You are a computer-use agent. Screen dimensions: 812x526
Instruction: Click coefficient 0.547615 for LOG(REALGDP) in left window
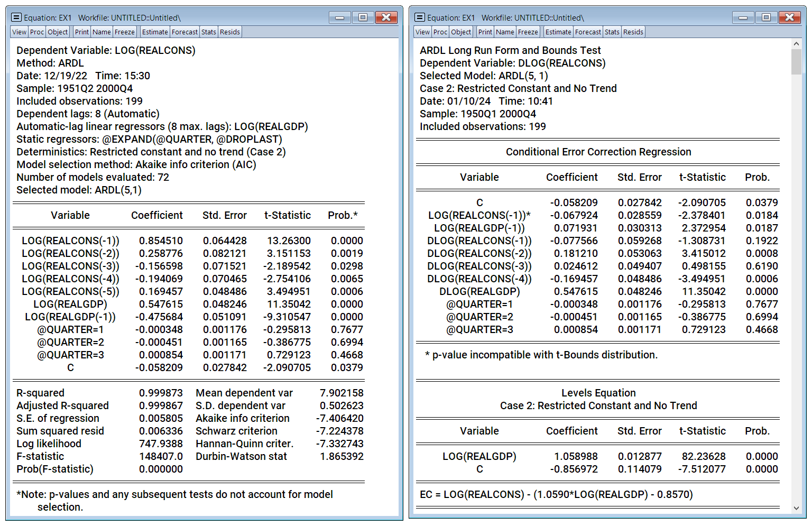pos(161,304)
